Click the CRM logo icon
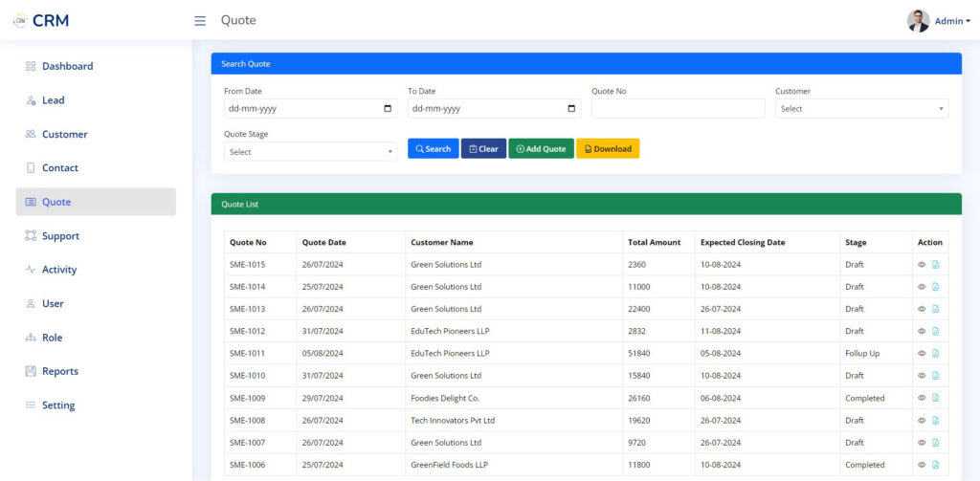Screen dimensions: 980x481 21,21
